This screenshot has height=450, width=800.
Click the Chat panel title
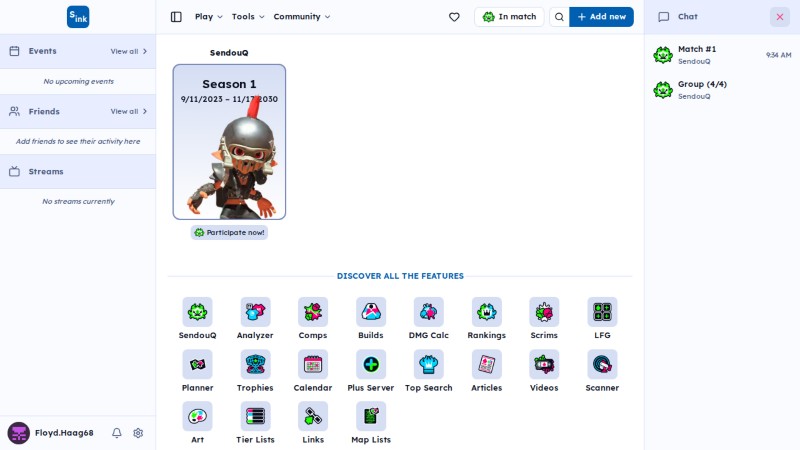[x=687, y=17]
